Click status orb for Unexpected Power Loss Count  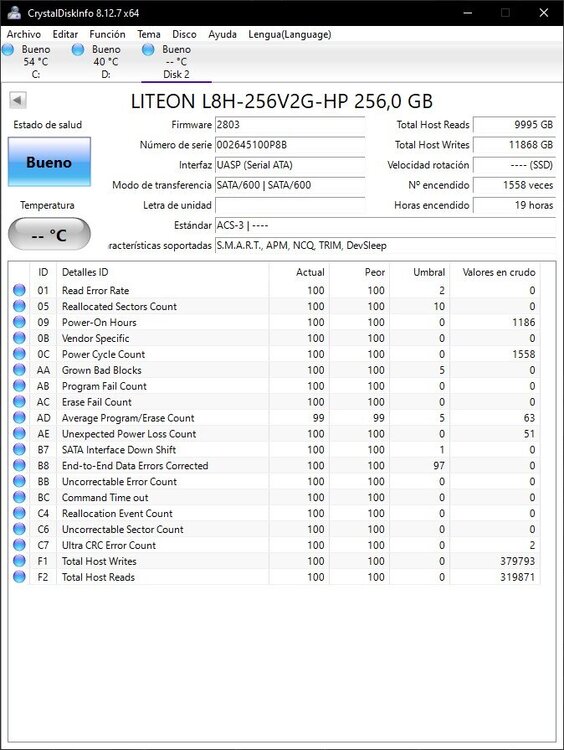[19, 433]
